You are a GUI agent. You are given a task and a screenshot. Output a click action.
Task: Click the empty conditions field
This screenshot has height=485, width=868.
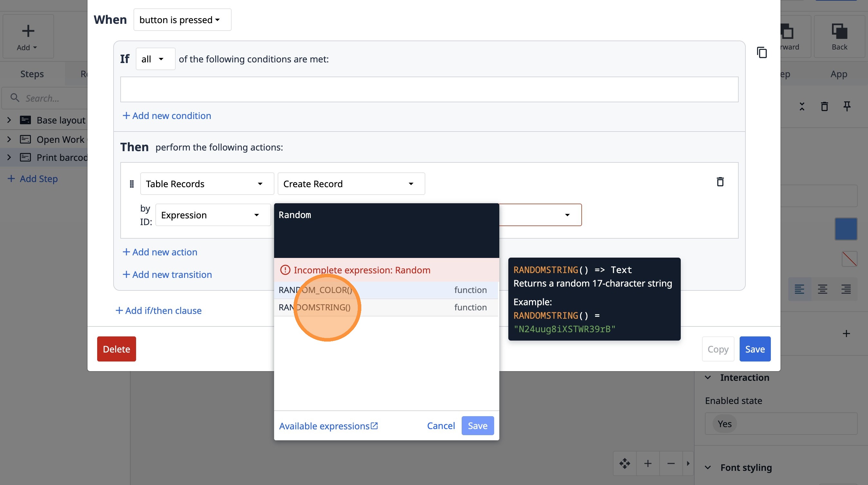click(429, 89)
